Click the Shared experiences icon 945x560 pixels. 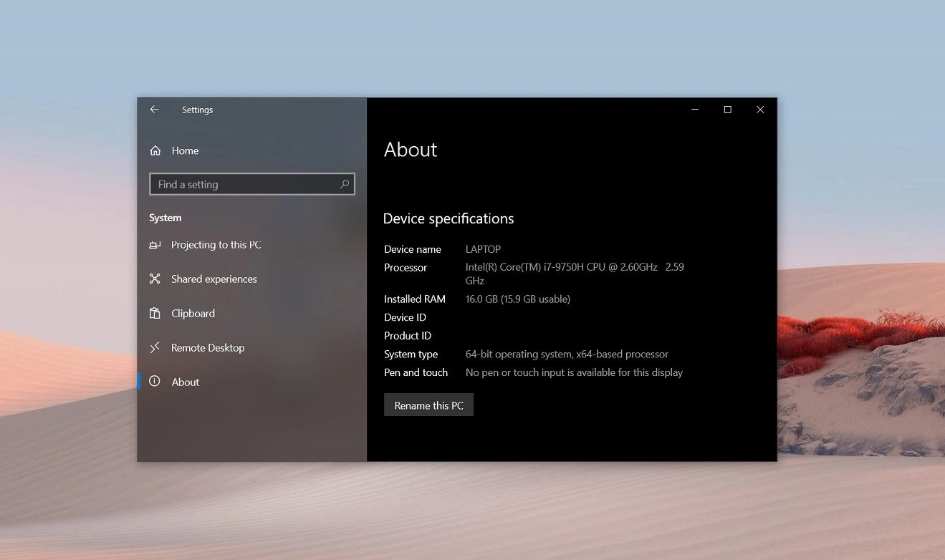click(x=155, y=279)
